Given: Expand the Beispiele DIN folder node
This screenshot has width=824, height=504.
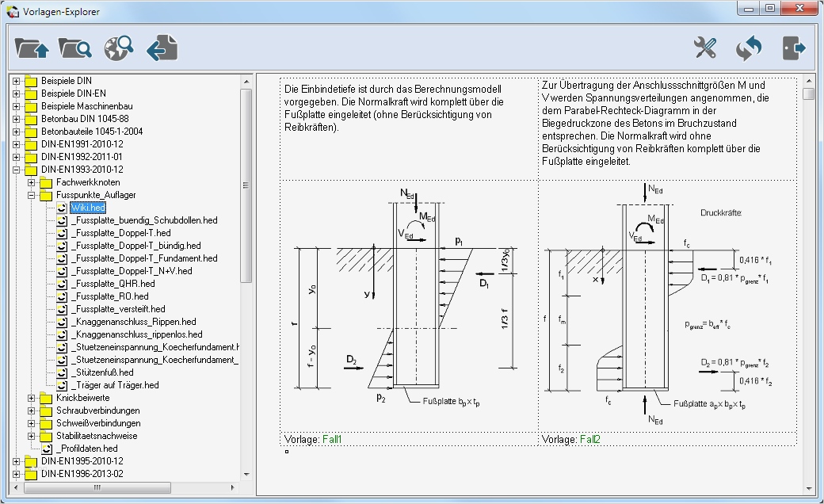Looking at the screenshot, I should pos(17,81).
